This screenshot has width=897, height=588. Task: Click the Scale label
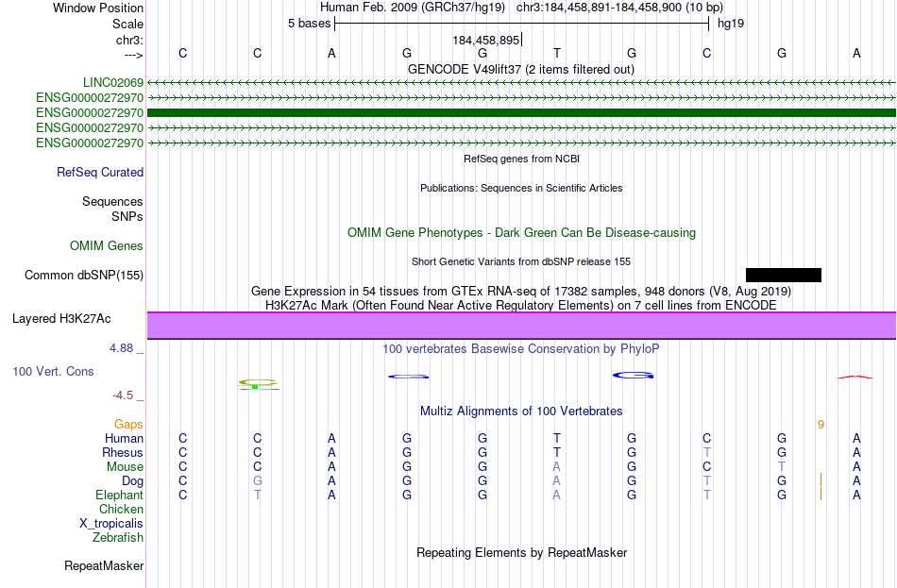pyautogui.click(x=128, y=24)
